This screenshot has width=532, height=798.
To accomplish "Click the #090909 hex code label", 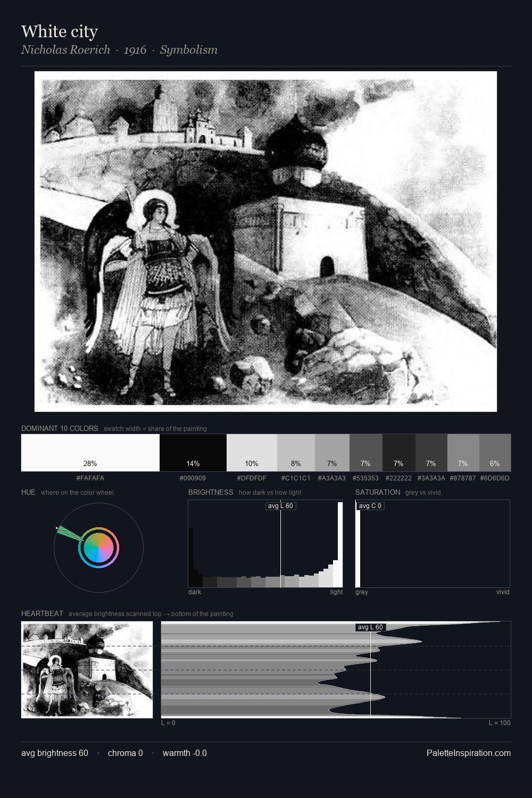I will click(193, 478).
